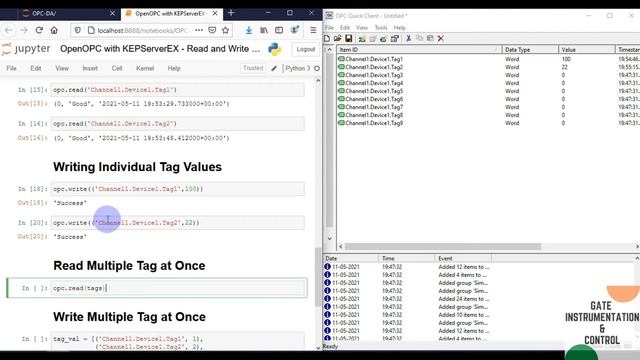Open Jupyter View menu
The image size is (640, 360).
coord(62,68)
